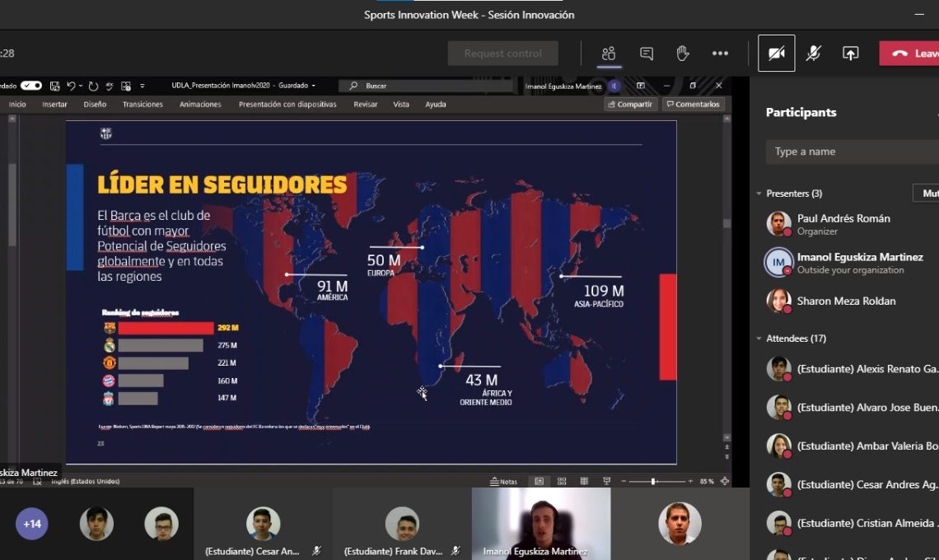Open reading view in PowerPoint status bar
The image size is (939, 560).
point(584,481)
